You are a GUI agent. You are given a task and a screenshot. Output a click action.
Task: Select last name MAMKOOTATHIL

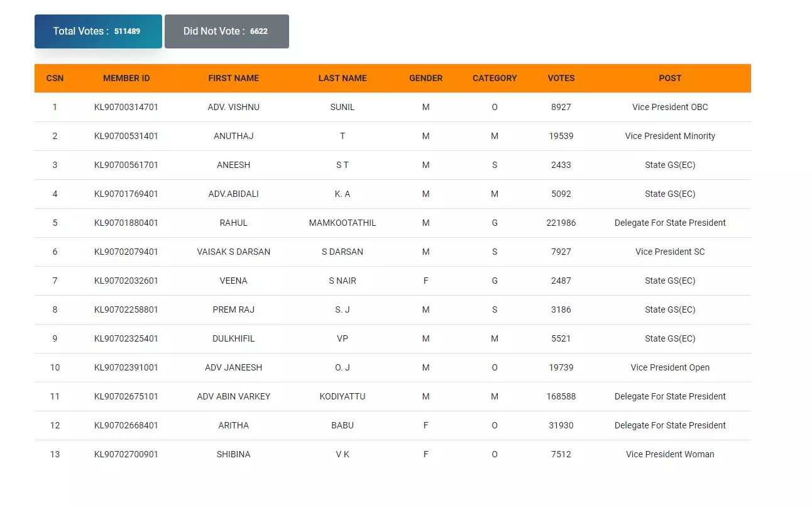tap(342, 223)
